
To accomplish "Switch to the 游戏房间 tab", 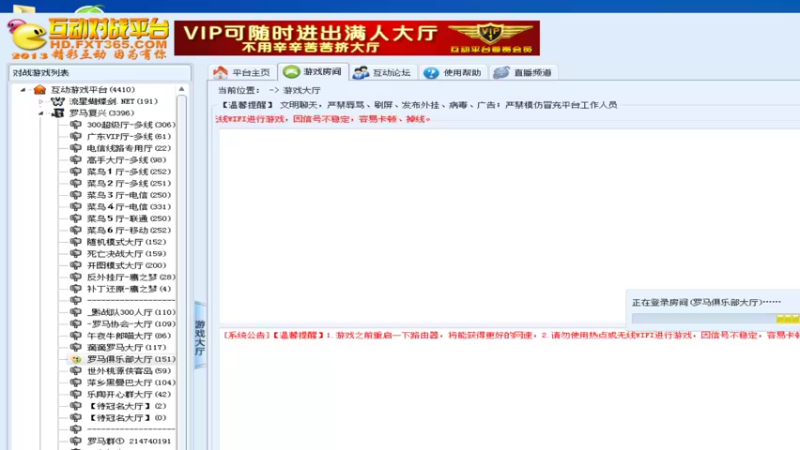I will (313, 72).
